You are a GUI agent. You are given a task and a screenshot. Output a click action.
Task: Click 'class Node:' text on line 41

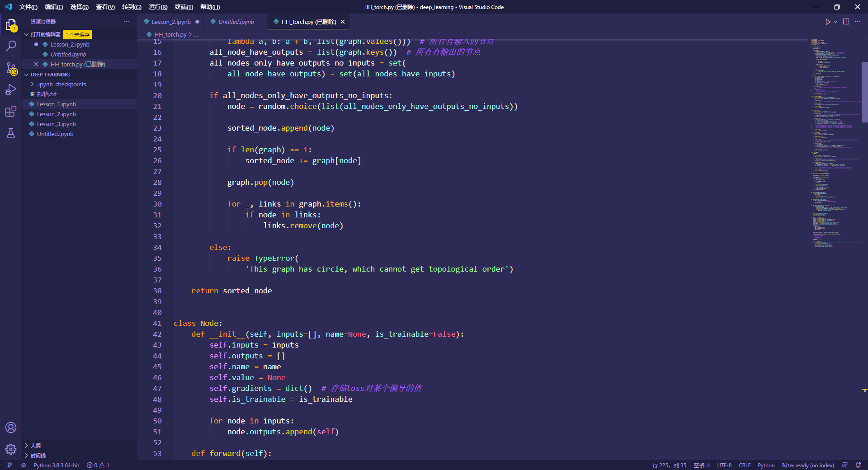(x=198, y=323)
